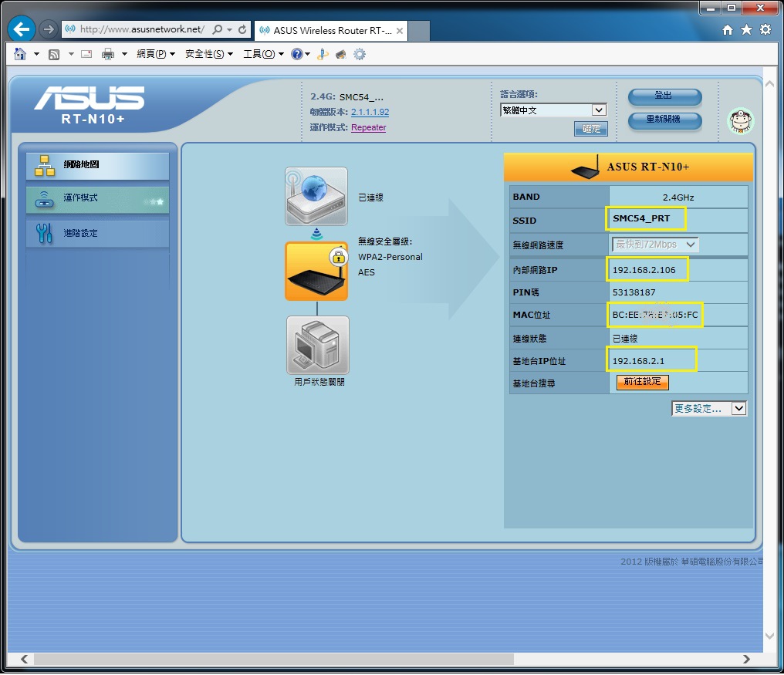The height and width of the screenshot is (675, 784).
Task: Click the Home icon at top right
Action: click(x=728, y=30)
